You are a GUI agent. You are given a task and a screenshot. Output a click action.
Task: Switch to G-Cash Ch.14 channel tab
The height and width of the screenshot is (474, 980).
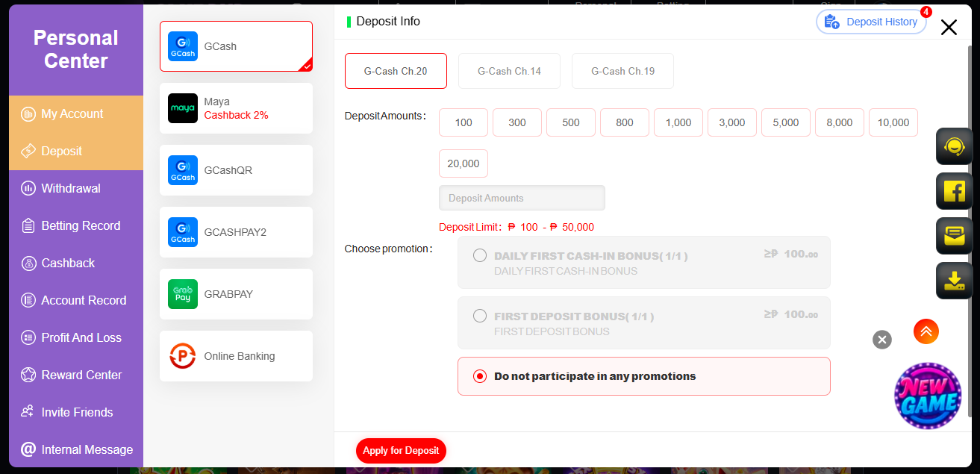[x=509, y=71]
